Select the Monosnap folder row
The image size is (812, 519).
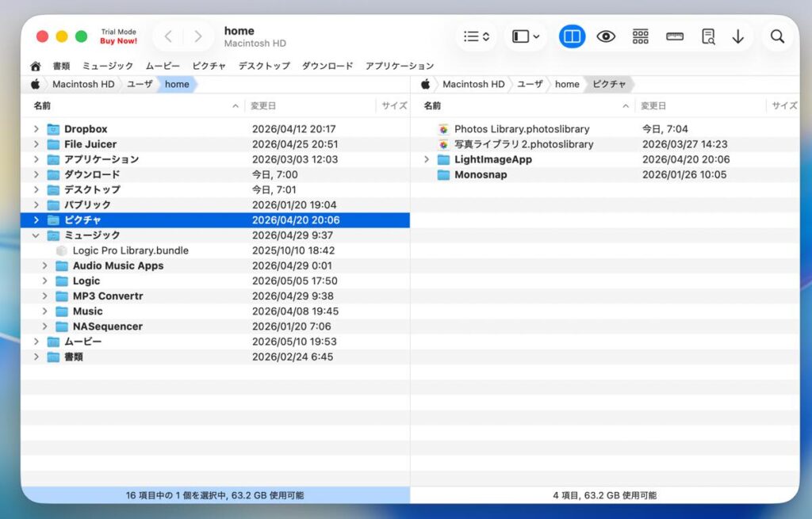pyautogui.click(x=605, y=174)
